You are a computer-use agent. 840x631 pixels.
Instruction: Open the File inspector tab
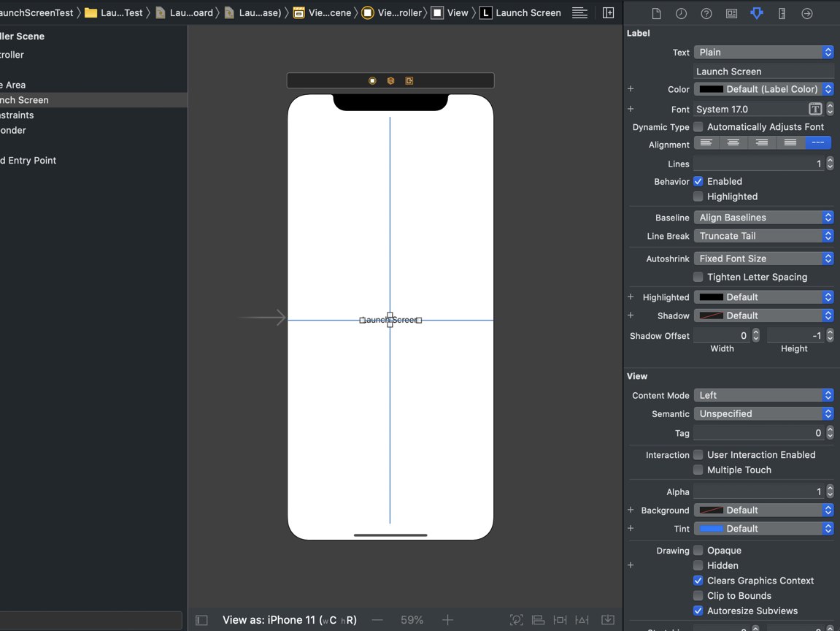[x=656, y=14]
